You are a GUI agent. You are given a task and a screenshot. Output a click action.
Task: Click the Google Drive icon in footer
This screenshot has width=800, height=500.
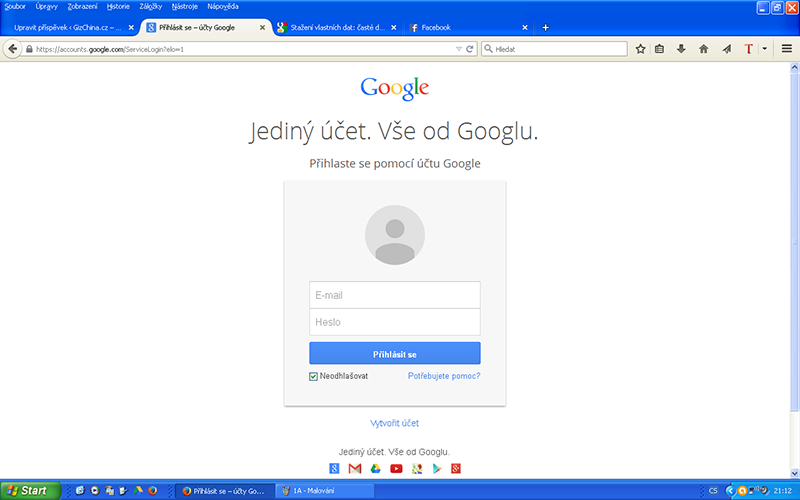click(x=376, y=468)
